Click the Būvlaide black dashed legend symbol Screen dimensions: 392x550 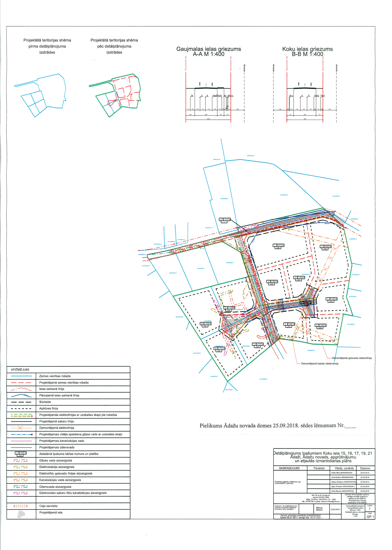[21, 402]
